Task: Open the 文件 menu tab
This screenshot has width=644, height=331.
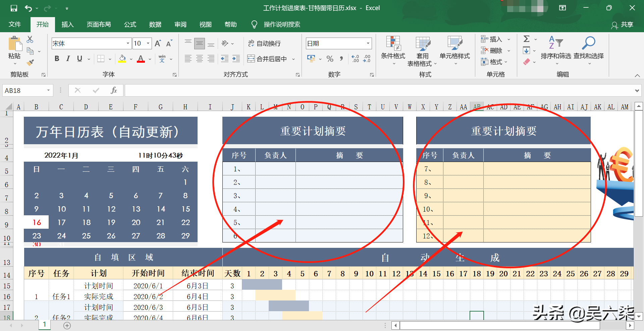Action: [15, 24]
